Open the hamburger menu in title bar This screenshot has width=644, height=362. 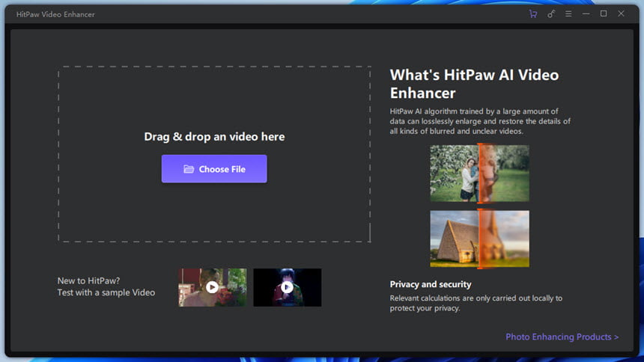click(x=568, y=14)
